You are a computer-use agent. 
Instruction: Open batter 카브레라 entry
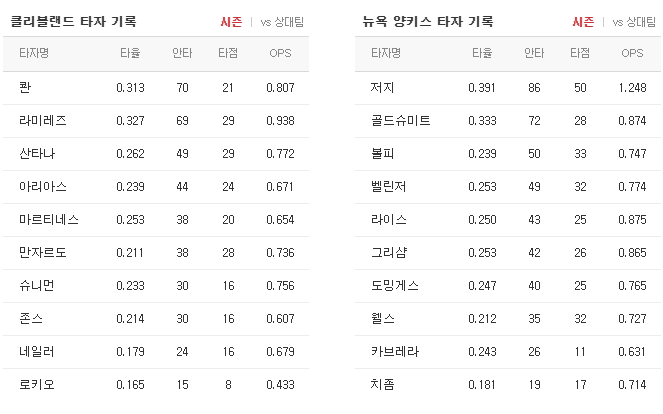[508, 352]
